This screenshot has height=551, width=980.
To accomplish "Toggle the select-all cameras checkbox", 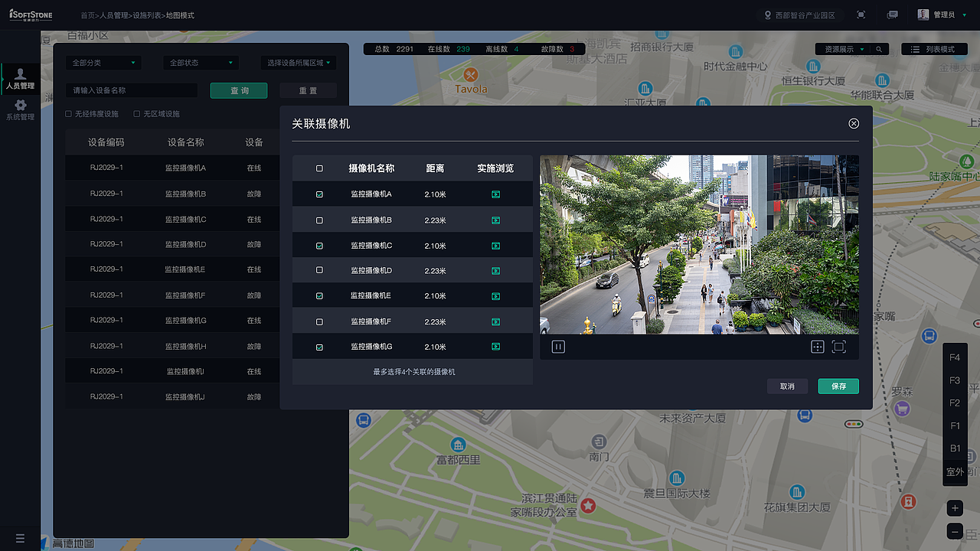I will (319, 168).
